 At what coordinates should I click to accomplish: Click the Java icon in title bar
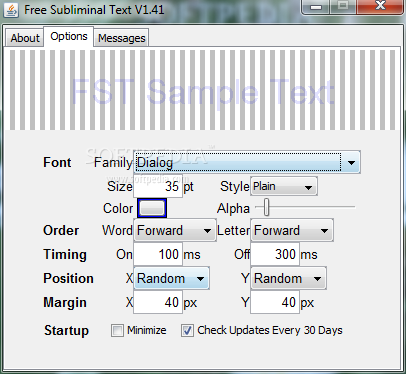(x=12, y=10)
